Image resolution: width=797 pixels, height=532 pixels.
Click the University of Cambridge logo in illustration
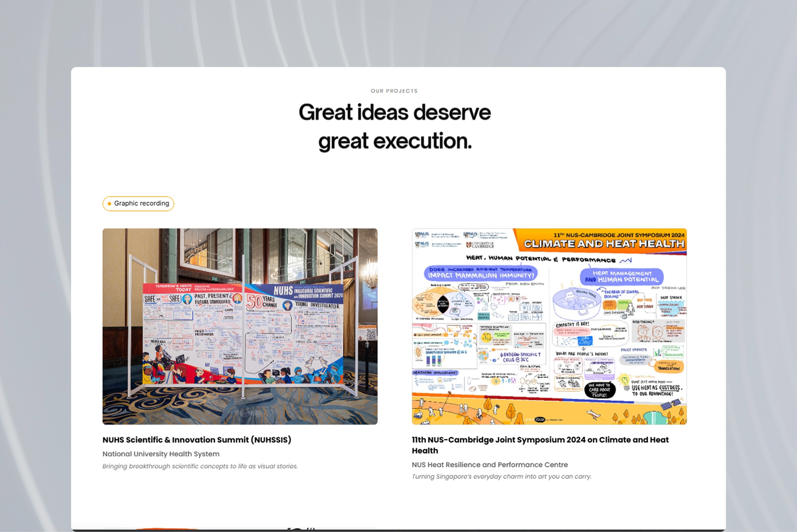(x=480, y=245)
